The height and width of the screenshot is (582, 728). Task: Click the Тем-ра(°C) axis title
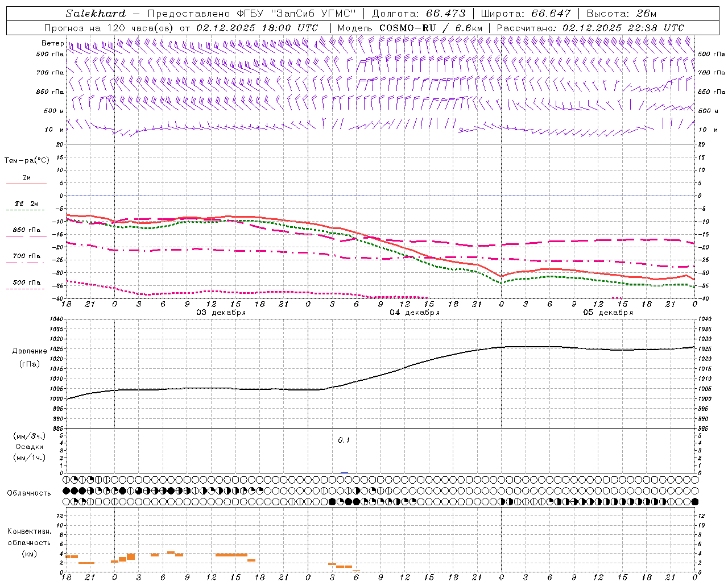click(x=27, y=161)
